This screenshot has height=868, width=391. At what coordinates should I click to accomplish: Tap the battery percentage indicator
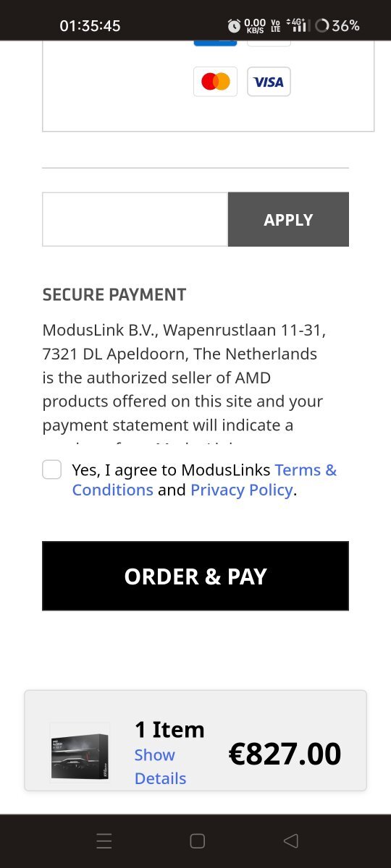pyautogui.click(x=337, y=25)
